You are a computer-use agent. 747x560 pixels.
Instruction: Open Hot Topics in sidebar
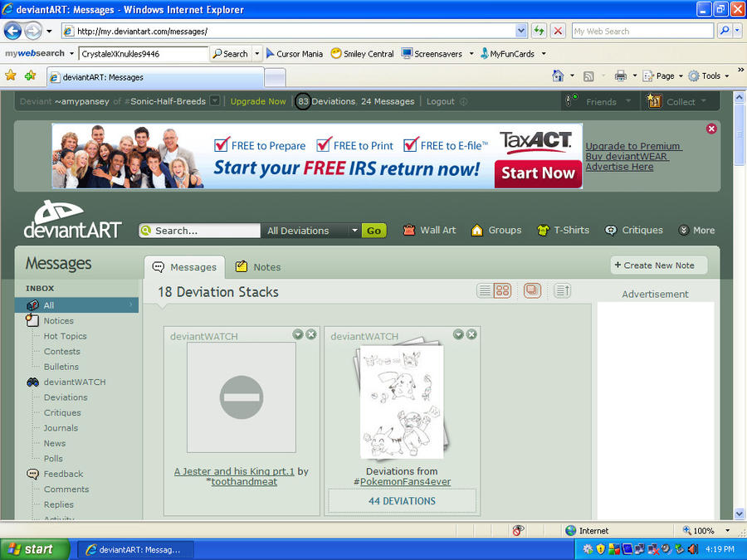pos(66,336)
